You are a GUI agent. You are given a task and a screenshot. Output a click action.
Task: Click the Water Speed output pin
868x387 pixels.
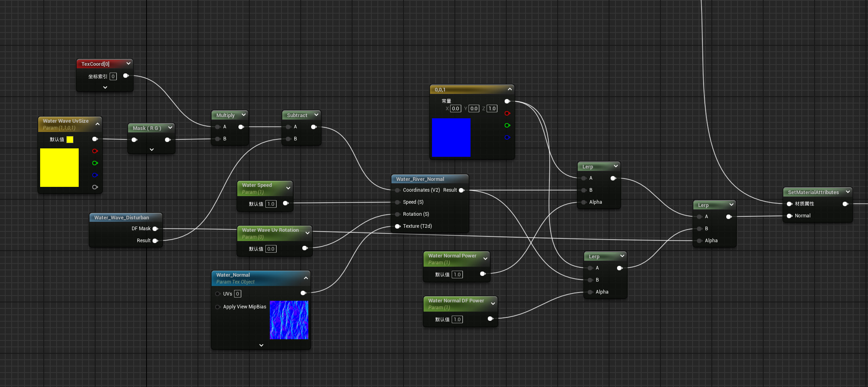coord(286,203)
